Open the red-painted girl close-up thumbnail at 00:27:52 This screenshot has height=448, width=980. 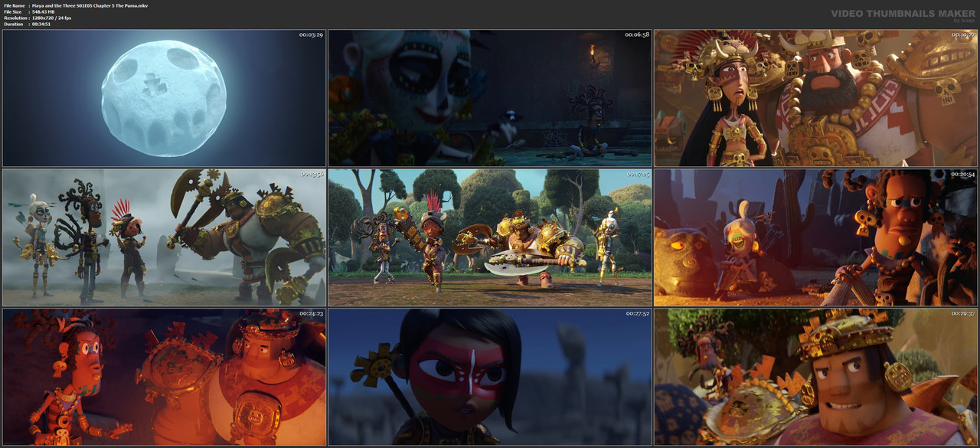(490, 377)
